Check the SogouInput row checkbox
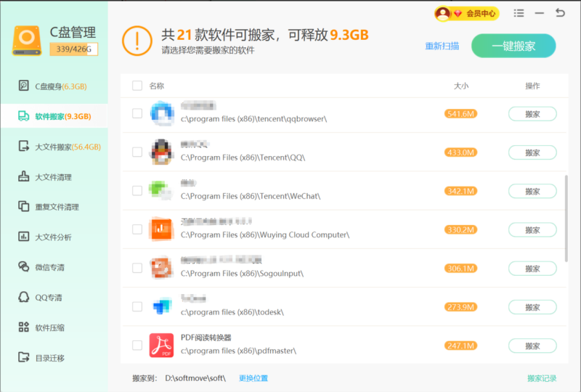The width and height of the screenshot is (581, 392). (x=137, y=268)
